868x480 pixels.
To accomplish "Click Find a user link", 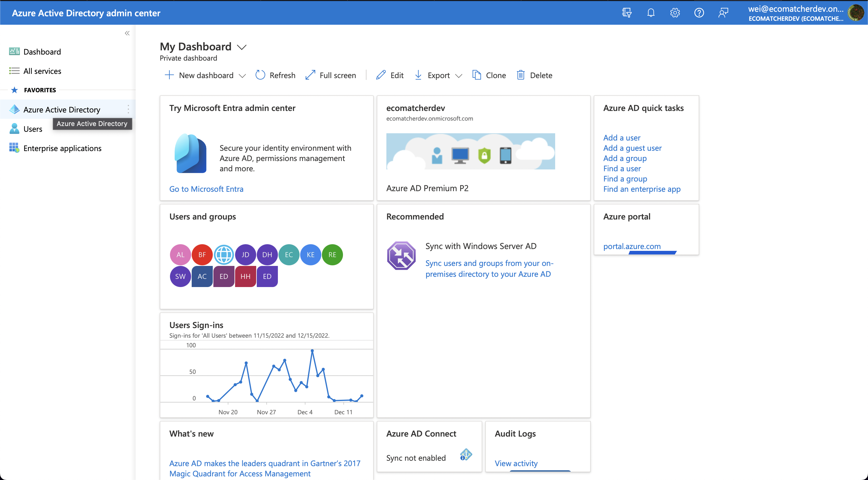I will point(622,168).
